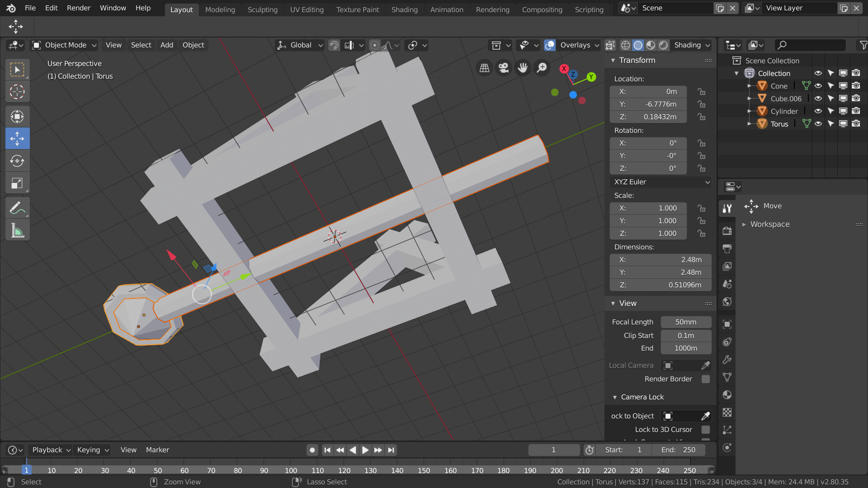Play the animation forward

[x=365, y=450]
